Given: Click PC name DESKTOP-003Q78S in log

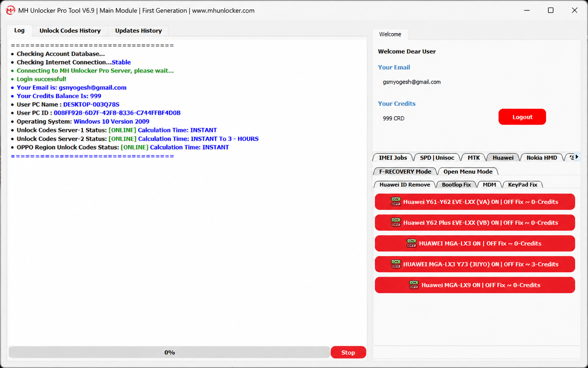Looking at the screenshot, I should 91,105.
